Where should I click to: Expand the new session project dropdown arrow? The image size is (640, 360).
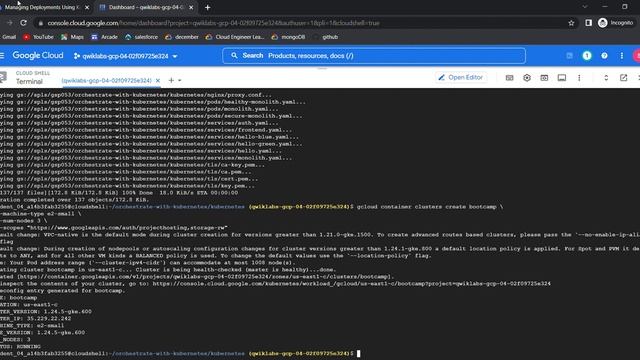pyautogui.click(x=180, y=80)
